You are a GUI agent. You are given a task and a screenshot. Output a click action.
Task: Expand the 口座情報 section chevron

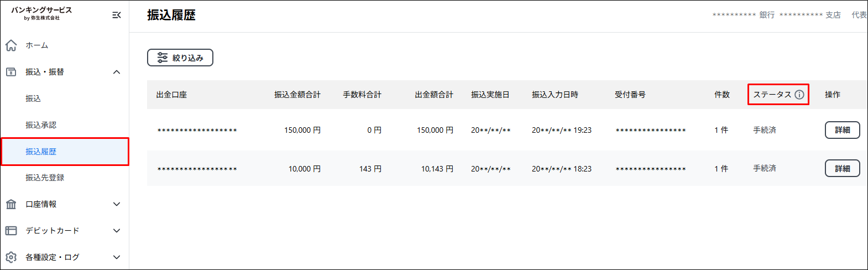117,204
